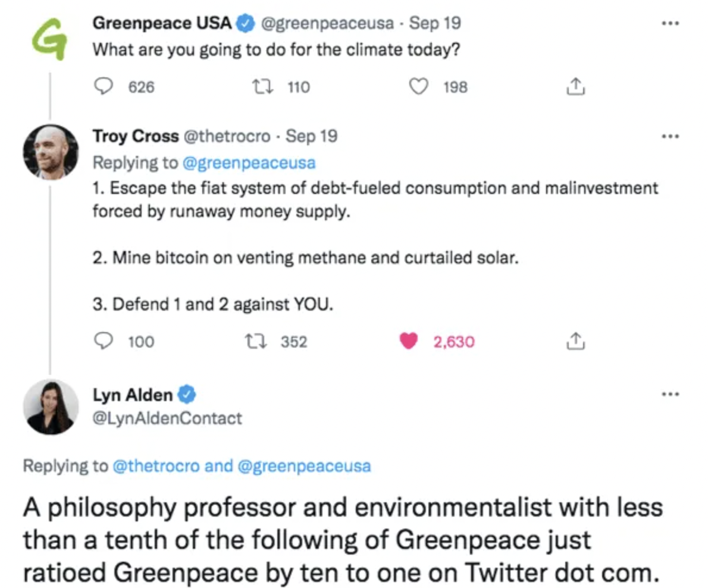Image resolution: width=708 pixels, height=588 pixels.
Task: Click Troy Cross's profile photo
Action: 50,151
